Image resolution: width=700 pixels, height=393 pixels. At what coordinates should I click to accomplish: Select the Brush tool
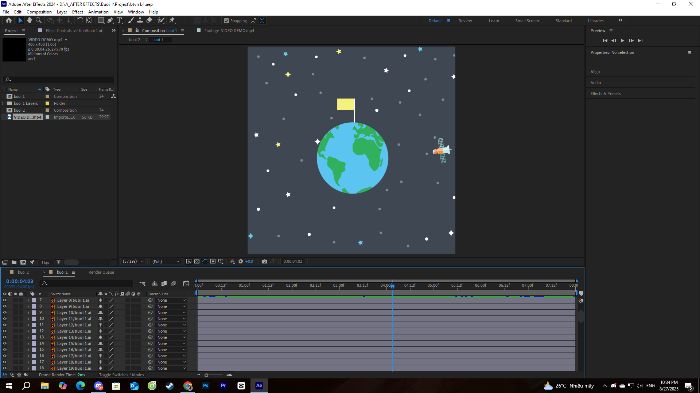131,21
